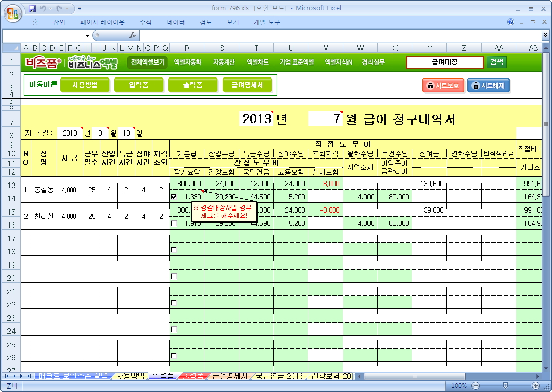Select the year cell showing 2013 in title
The height and width of the screenshot is (392, 552).
tap(256, 119)
